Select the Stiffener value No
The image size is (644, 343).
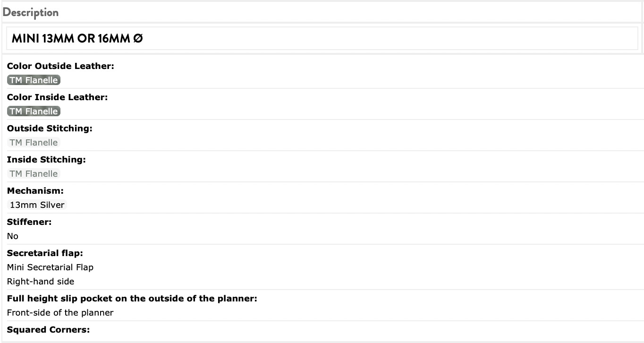[x=13, y=236]
